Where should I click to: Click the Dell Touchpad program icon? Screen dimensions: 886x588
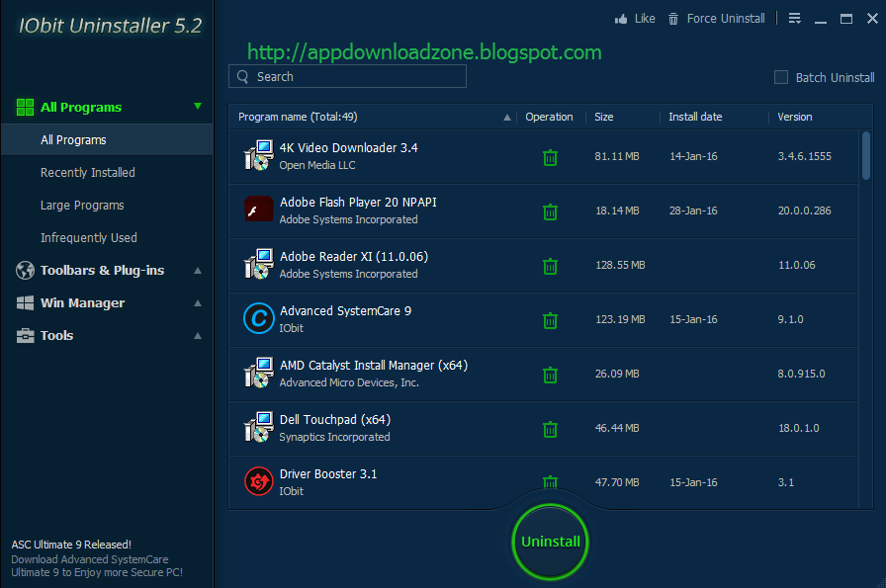pos(258,427)
